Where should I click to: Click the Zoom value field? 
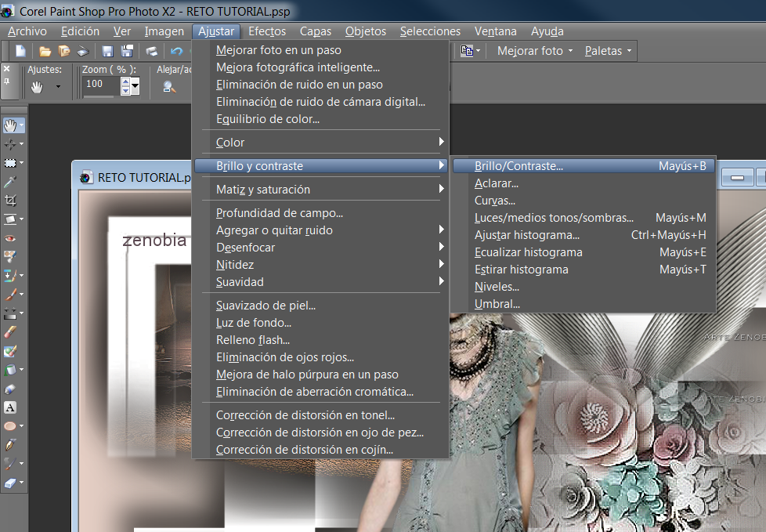(x=101, y=84)
